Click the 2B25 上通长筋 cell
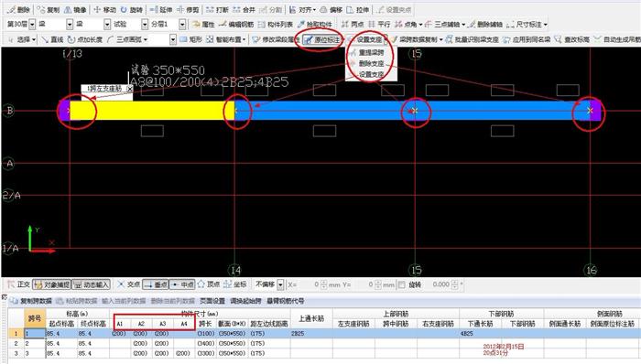The width and height of the screenshot is (641, 364). coord(311,334)
